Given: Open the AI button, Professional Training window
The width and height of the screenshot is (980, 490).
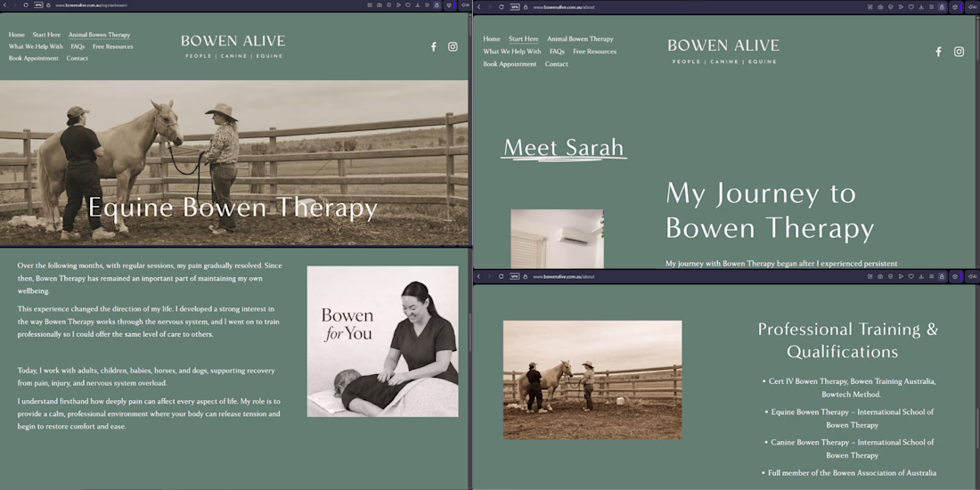Looking at the screenshot, I should [973, 276].
